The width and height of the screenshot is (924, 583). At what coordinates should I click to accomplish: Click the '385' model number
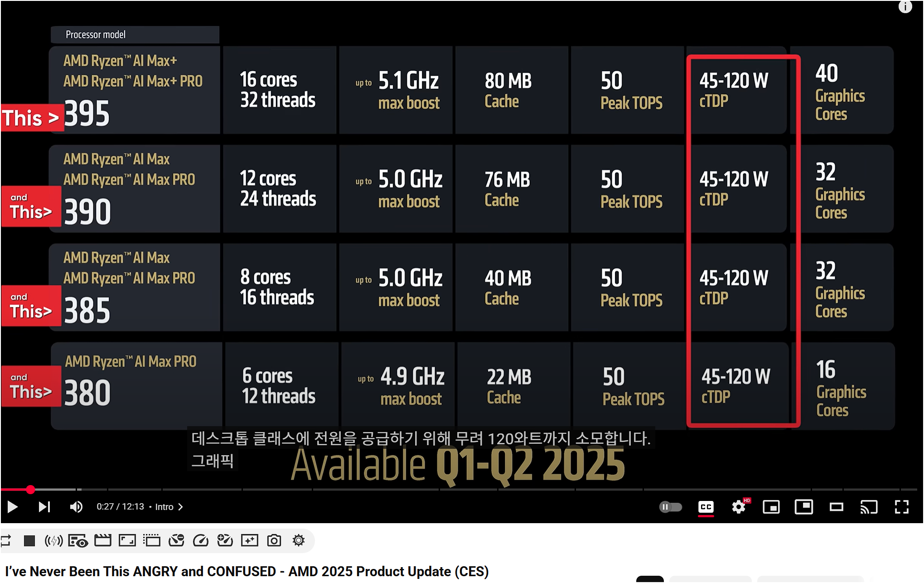pos(87,311)
